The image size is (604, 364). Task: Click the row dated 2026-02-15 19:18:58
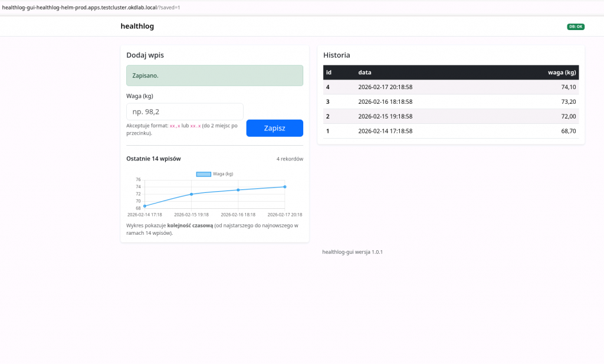(x=451, y=116)
